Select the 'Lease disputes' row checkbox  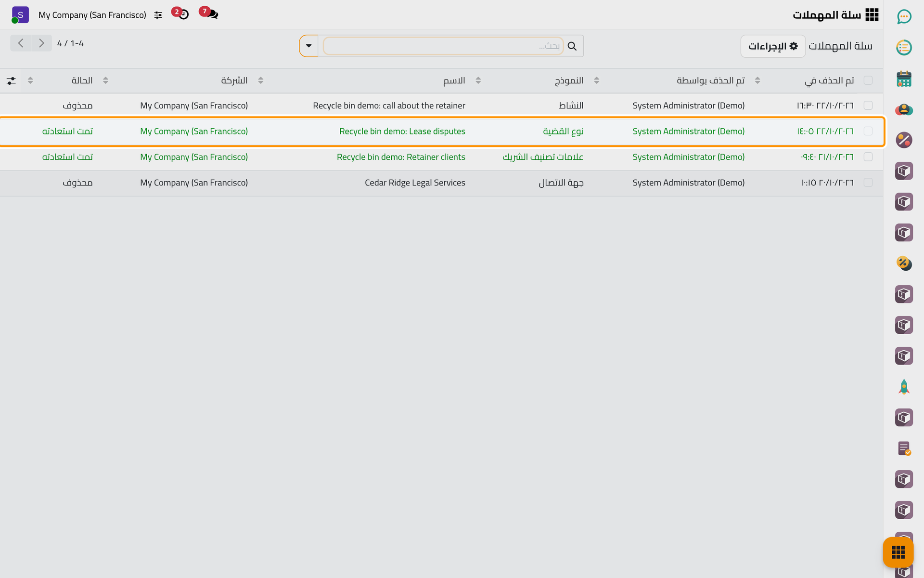pyautogui.click(x=868, y=131)
